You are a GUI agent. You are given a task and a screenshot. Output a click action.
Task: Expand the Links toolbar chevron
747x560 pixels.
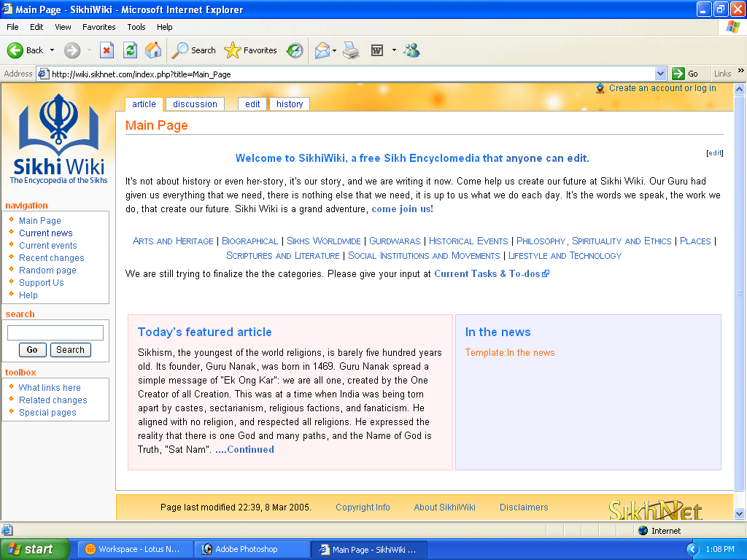click(741, 71)
